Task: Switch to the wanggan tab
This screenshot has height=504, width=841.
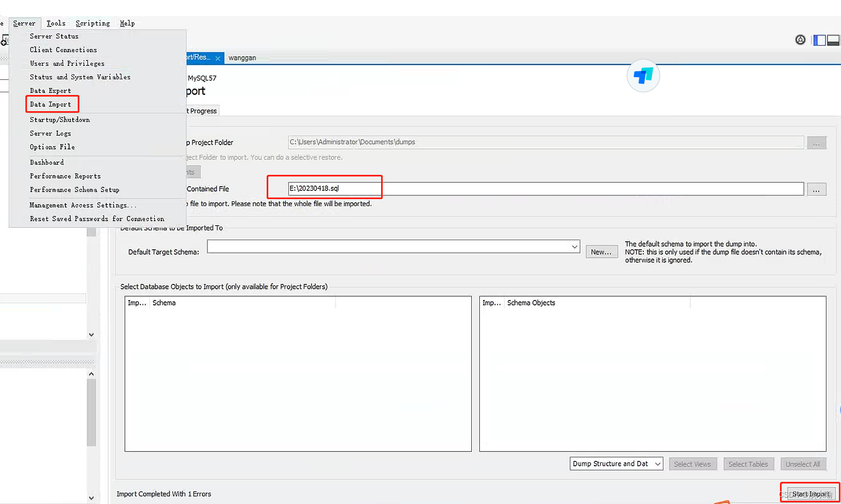Action: (x=242, y=58)
